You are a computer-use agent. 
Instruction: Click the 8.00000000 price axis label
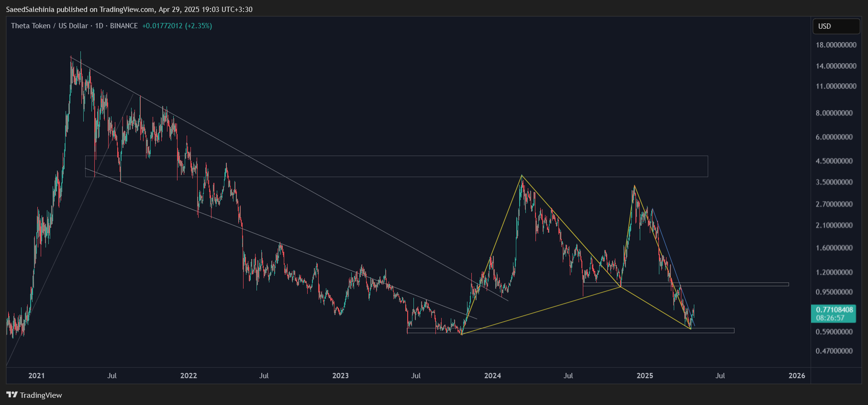point(834,113)
